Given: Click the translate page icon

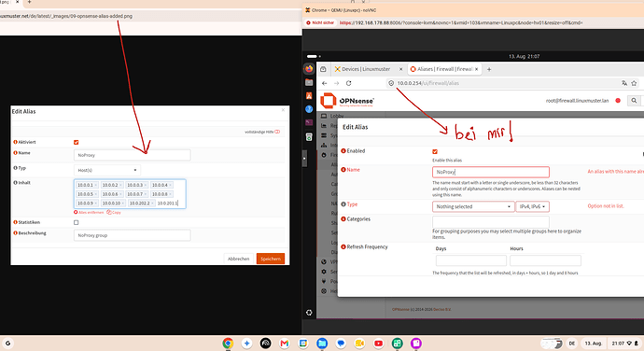Looking at the screenshot, I should 624,83.
